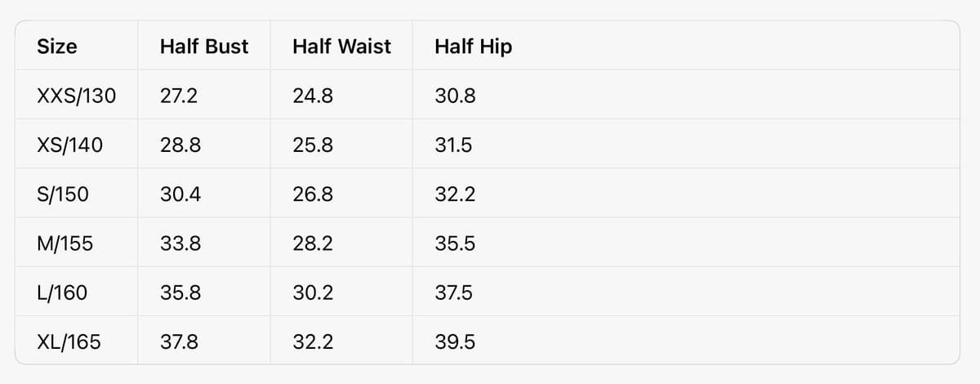The image size is (980, 384).
Task: Select the L/160 size cell
Action: click(x=62, y=292)
